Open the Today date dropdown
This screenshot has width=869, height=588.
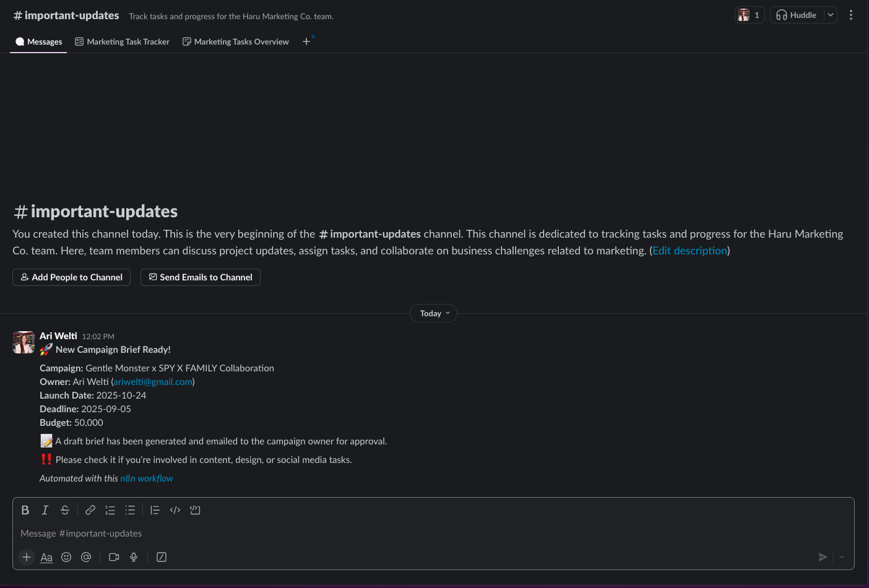coord(434,313)
